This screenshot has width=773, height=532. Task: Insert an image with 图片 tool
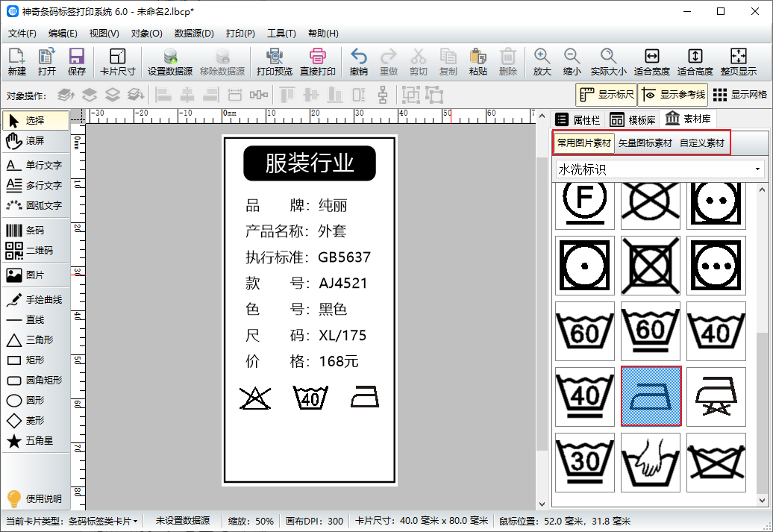pyautogui.click(x=36, y=275)
